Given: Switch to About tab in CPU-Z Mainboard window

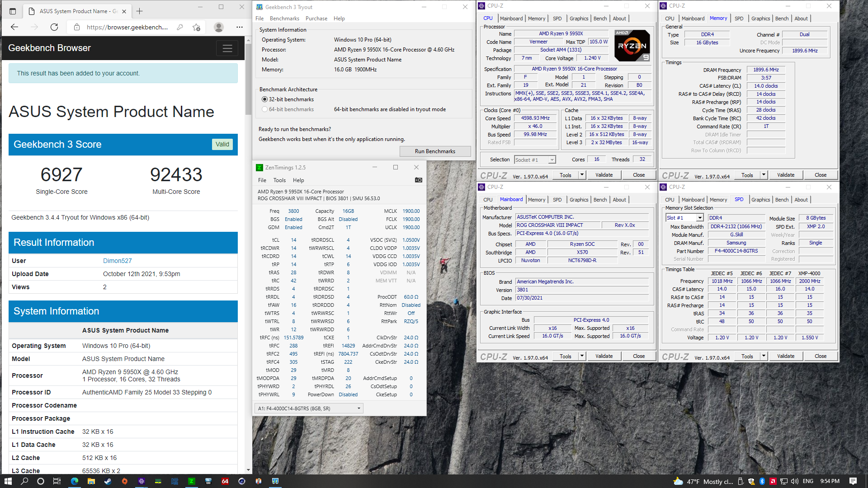Looking at the screenshot, I should [x=619, y=200].
